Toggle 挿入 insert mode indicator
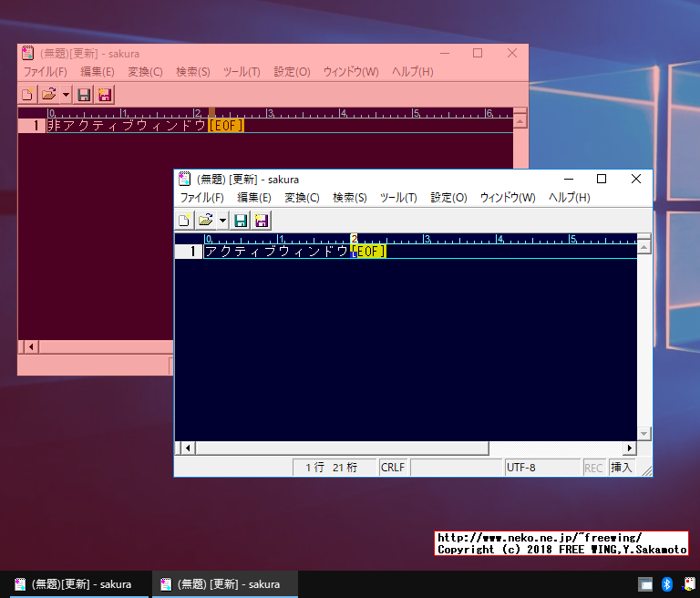The width and height of the screenshot is (700, 598). 622,467
